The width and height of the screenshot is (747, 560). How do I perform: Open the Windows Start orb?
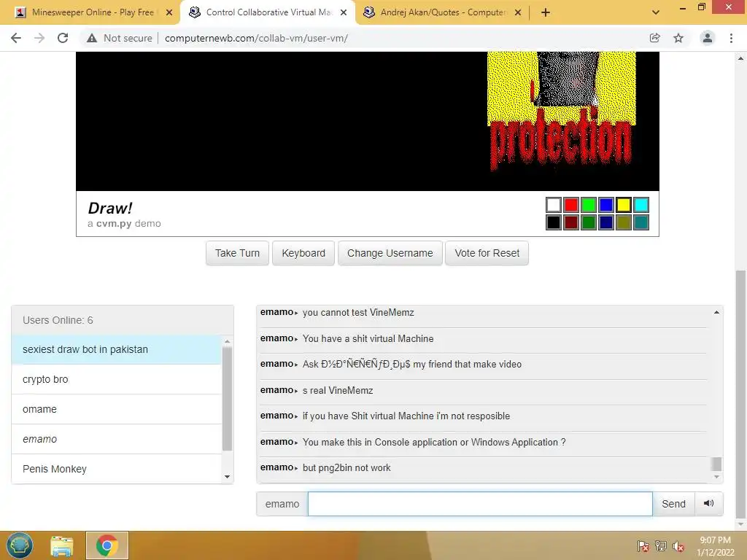coord(20,545)
